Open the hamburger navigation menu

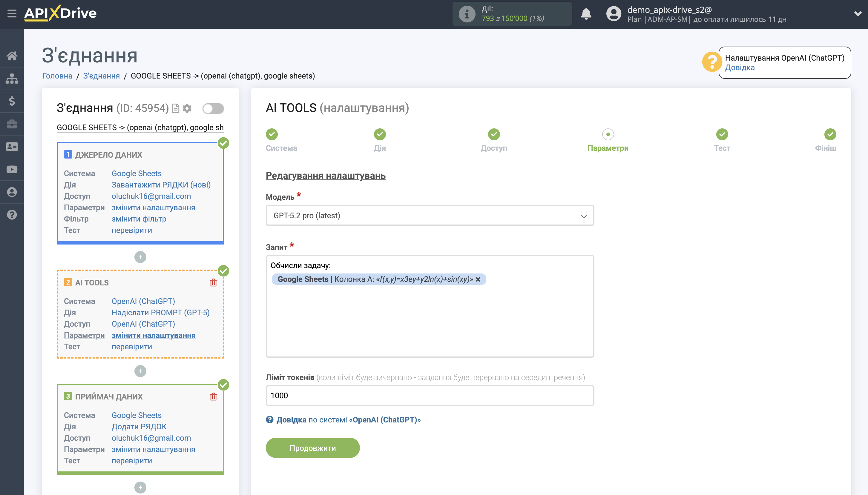click(x=12, y=13)
